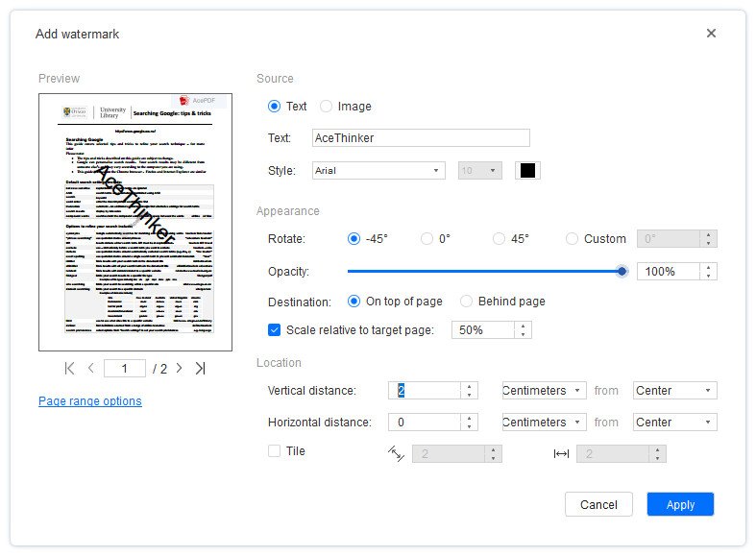This screenshot has height=556, width=756.
Task: Set destination to On top of page
Action: [x=354, y=302]
